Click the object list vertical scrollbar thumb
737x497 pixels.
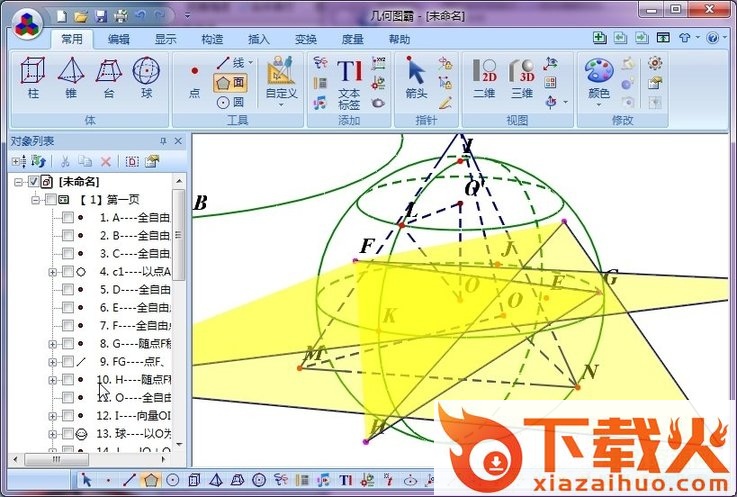tap(179, 235)
